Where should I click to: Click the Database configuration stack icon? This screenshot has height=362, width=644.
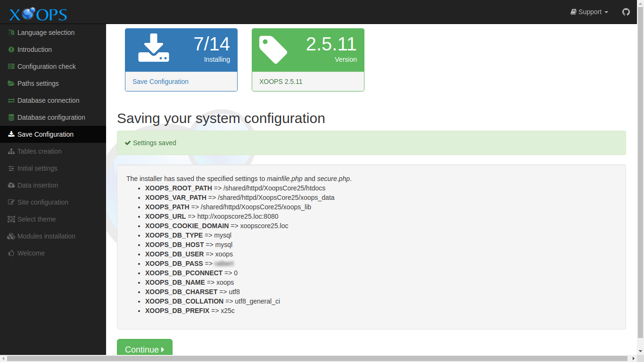point(10,117)
